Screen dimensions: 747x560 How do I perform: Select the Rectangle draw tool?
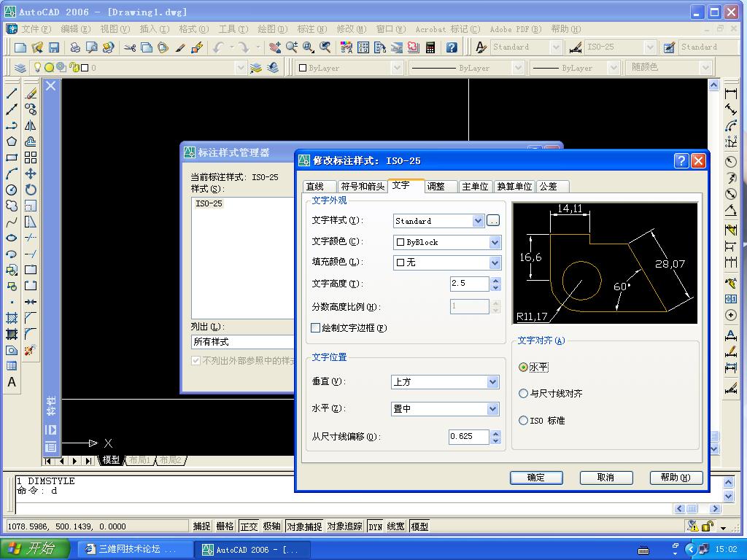pyautogui.click(x=12, y=157)
